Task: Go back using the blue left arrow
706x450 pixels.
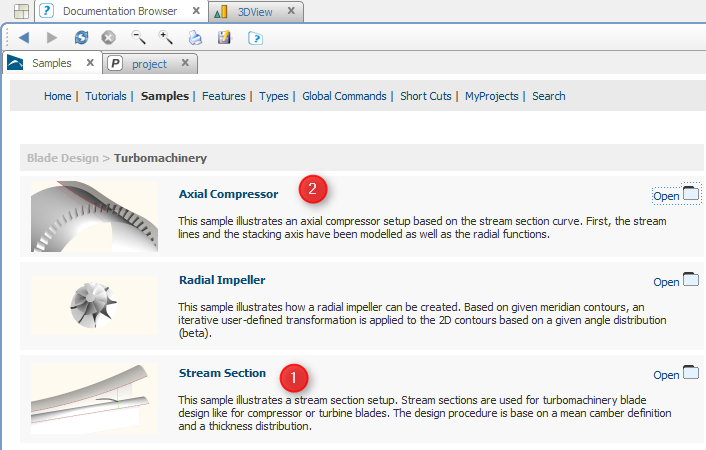Action: pyautogui.click(x=24, y=38)
